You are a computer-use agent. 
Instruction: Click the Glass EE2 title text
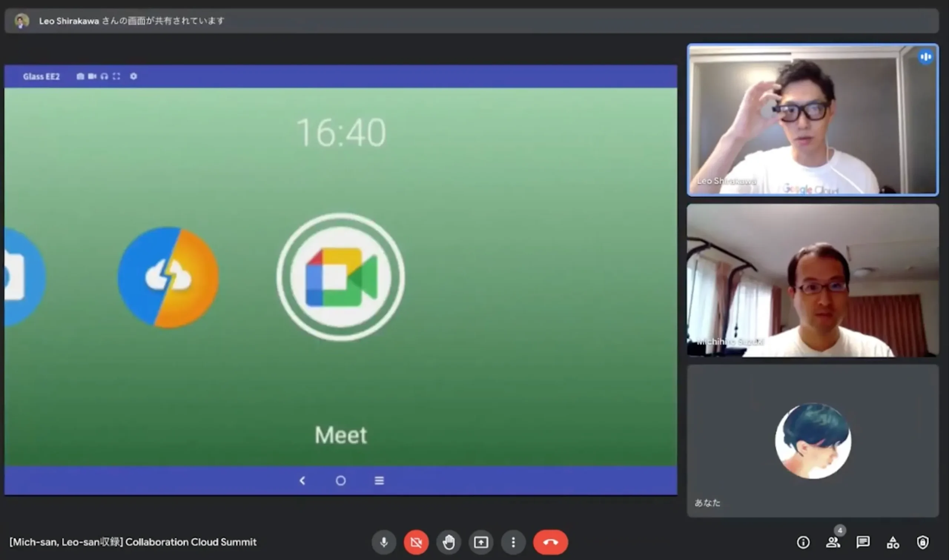(41, 76)
